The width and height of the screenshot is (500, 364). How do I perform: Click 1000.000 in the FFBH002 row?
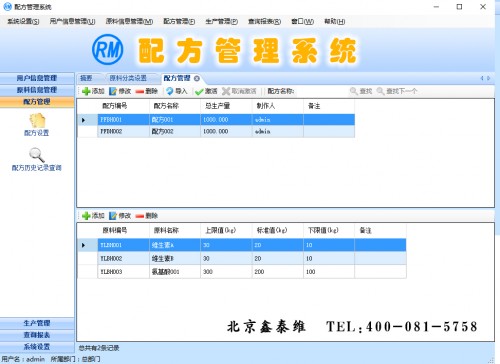[226, 131]
